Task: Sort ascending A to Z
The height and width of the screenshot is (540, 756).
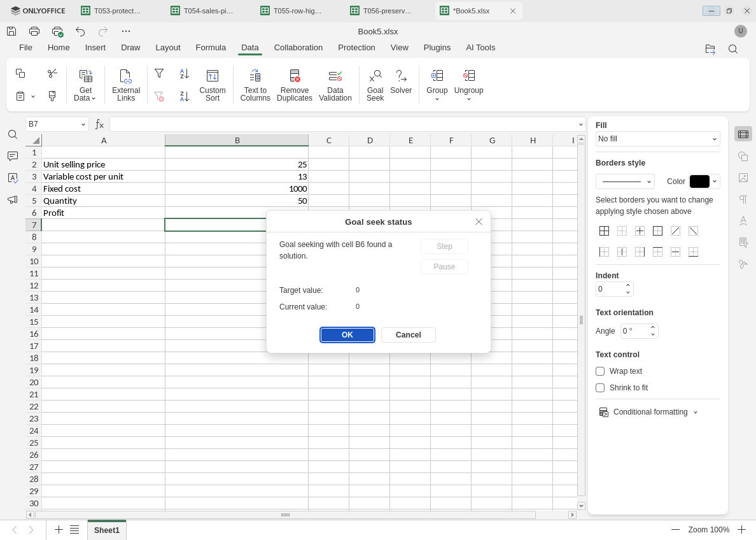Action: (x=184, y=73)
